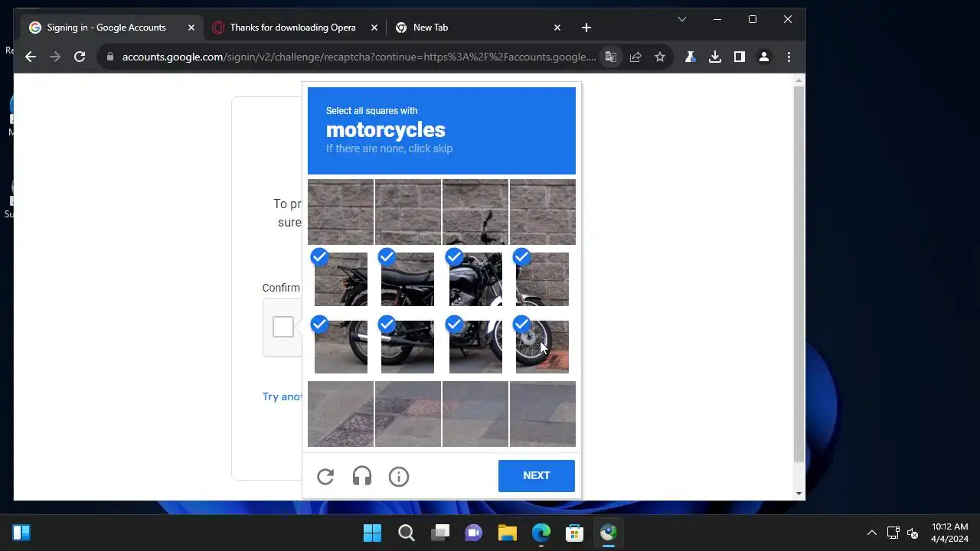The width and height of the screenshot is (980, 551).
Task: Open the network tray icon
Action: 893,533
